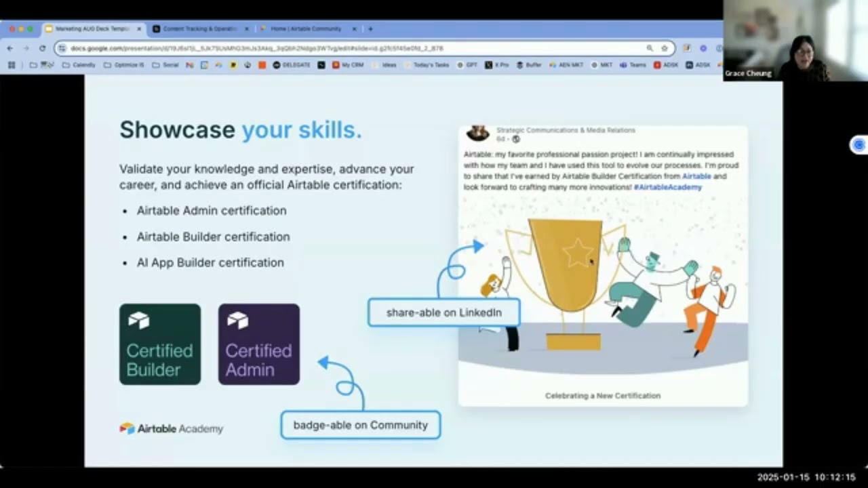Click the #AirtableAcademy hashtag in the post
This screenshot has height=488, width=868.
(667, 186)
